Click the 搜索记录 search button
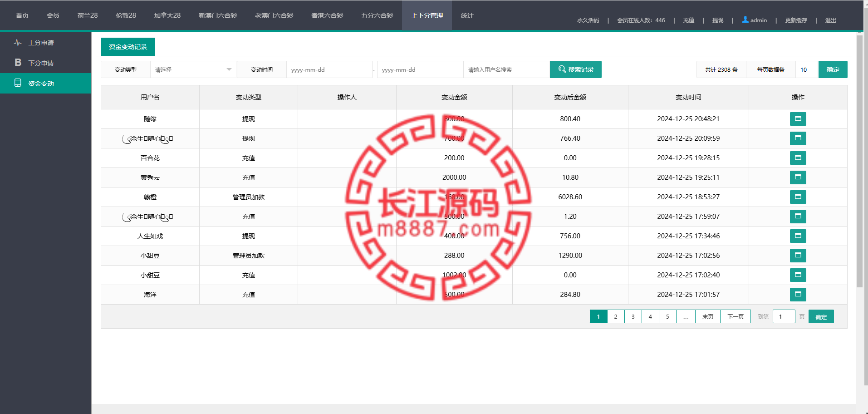Screen dimensions: 868x414 point(576,69)
